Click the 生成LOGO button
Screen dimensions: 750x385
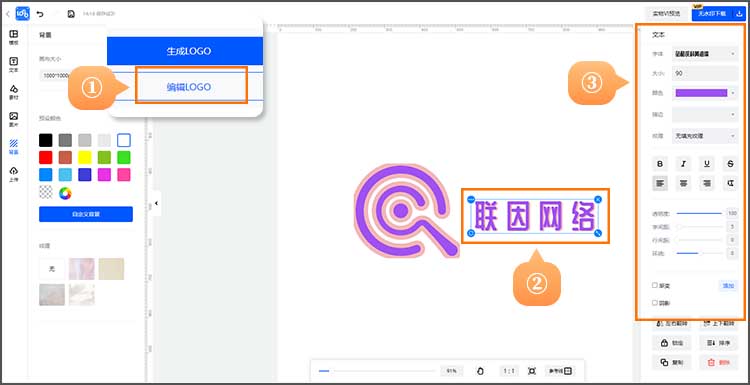tap(185, 51)
